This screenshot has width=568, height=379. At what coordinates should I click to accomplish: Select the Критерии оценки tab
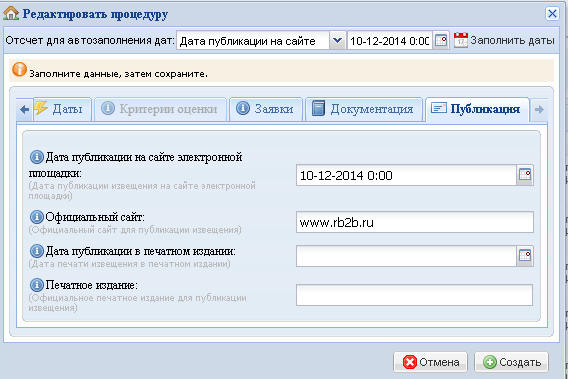click(x=160, y=109)
